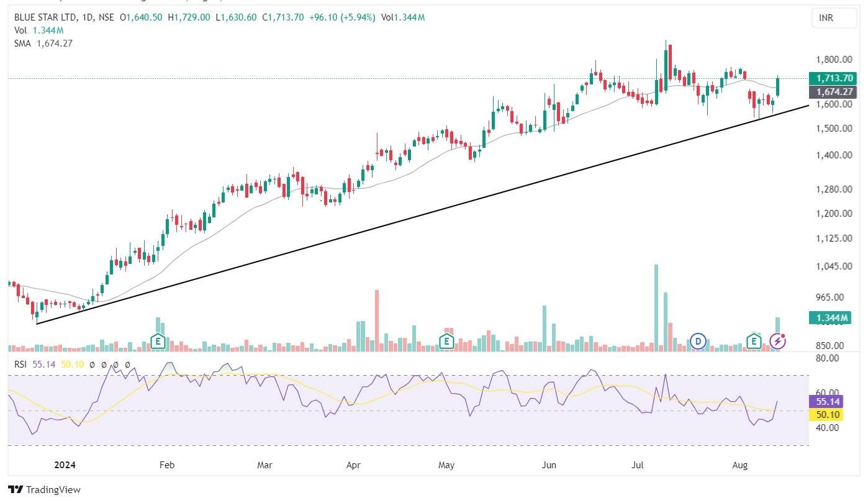Click the red lightning bolt event icon
The image size is (868, 503).
[x=777, y=341]
